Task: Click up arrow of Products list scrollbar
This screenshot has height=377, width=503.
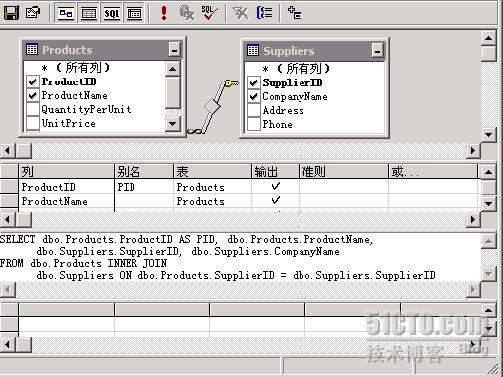Action: (172, 69)
